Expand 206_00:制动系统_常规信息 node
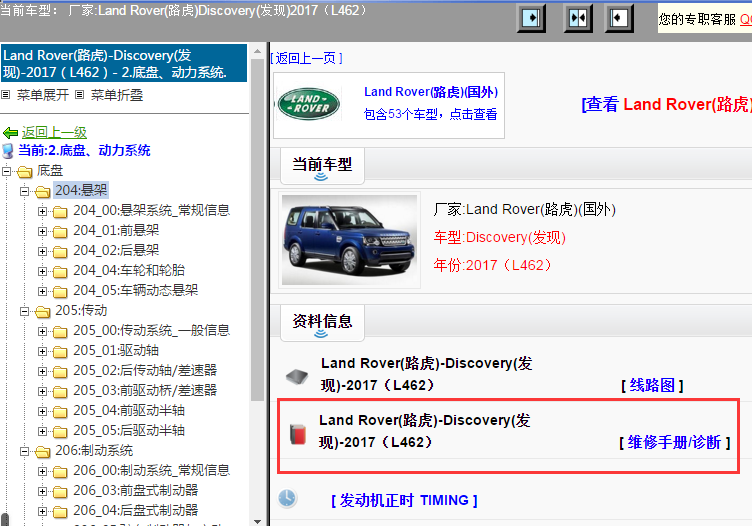This screenshot has width=752, height=526. click(x=42, y=471)
